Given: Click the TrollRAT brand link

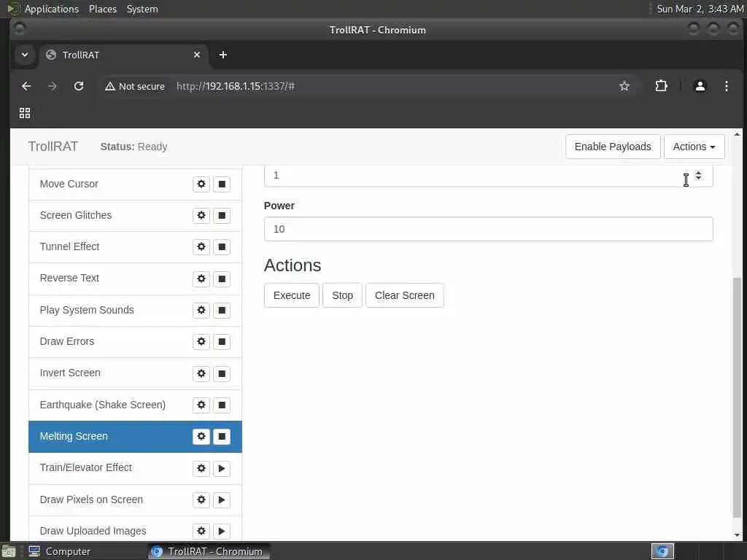Looking at the screenshot, I should (x=53, y=146).
